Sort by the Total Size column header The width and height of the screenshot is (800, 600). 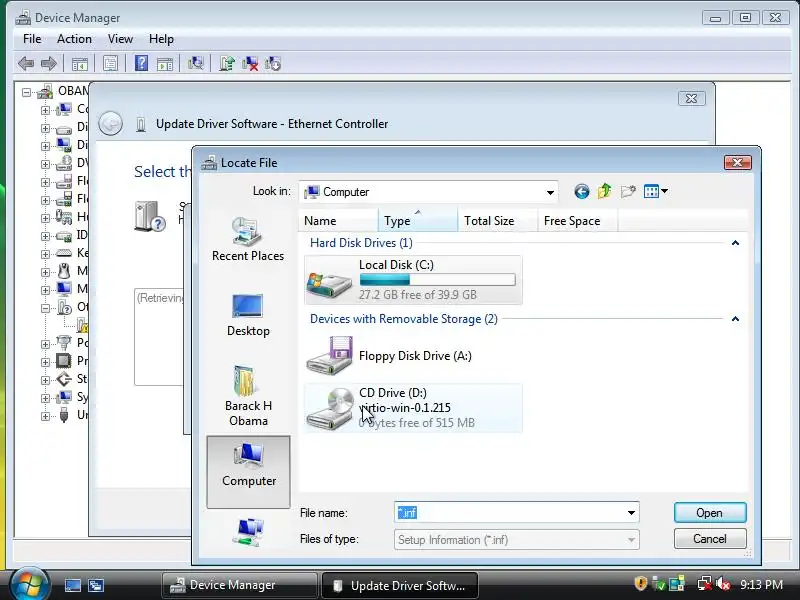coord(497,221)
